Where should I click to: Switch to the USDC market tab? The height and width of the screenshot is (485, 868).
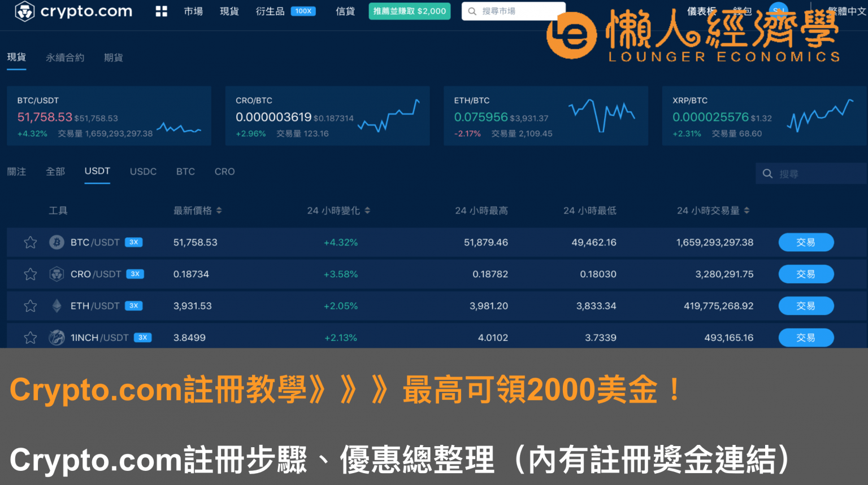pyautogui.click(x=143, y=172)
